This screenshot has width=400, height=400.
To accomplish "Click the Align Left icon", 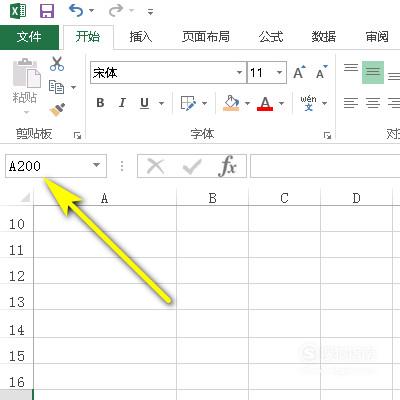I will (351, 103).
